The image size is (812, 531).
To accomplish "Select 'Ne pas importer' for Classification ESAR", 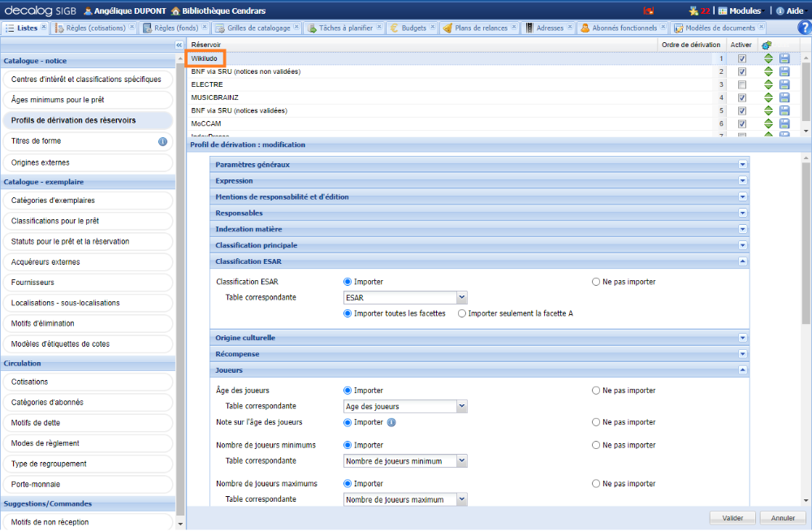I will (x=596, y=282).
